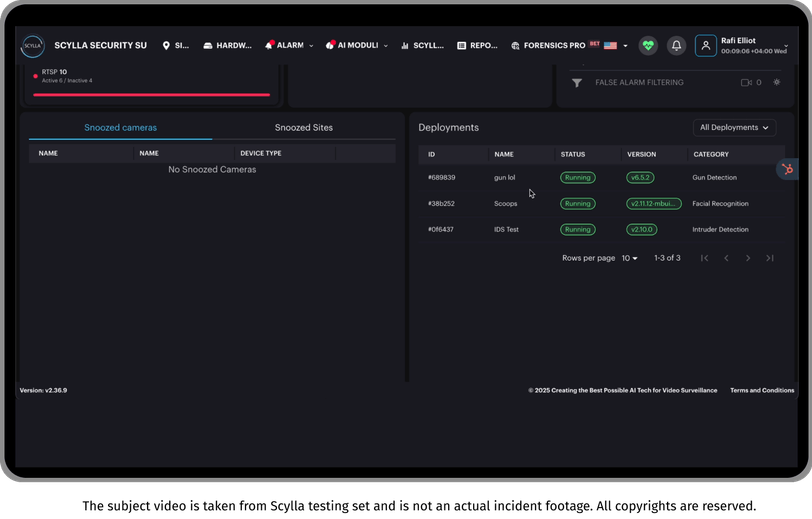The height and width of the screenshot is (519, 812).
Task: Expand the AI Modules menu
Action: 357,46
